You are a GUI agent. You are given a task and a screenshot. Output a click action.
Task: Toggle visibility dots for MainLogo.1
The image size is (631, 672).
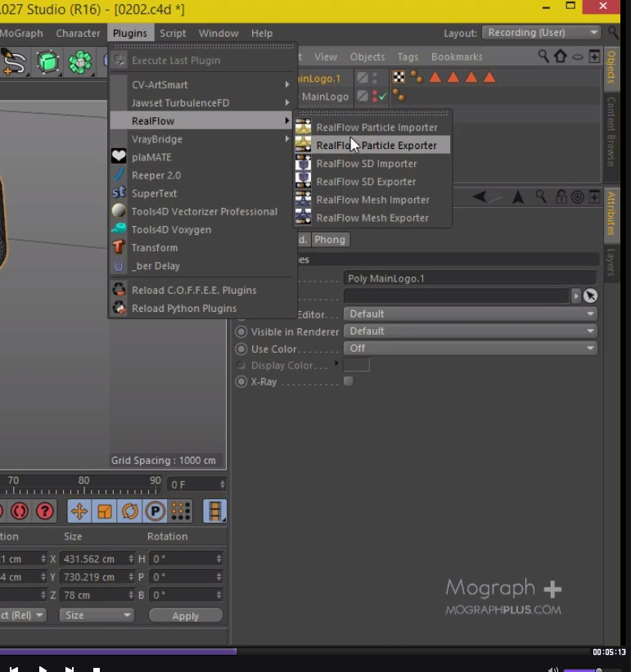point(375,78)
